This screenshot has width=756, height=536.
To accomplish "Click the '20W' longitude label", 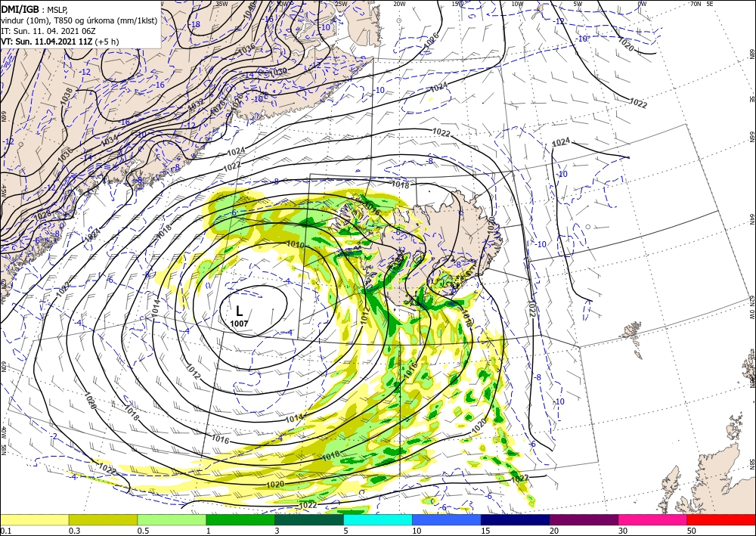I will click(x=399, y=4).
